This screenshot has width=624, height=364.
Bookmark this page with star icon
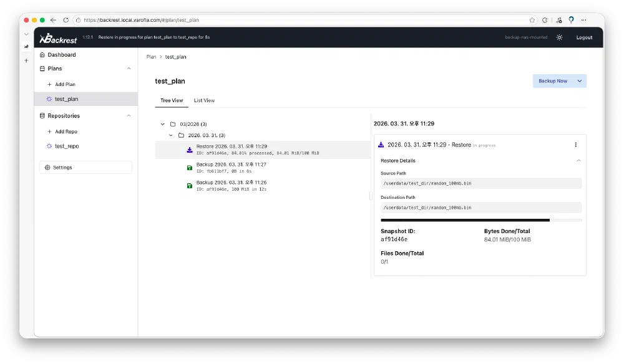tap(532, 20)
